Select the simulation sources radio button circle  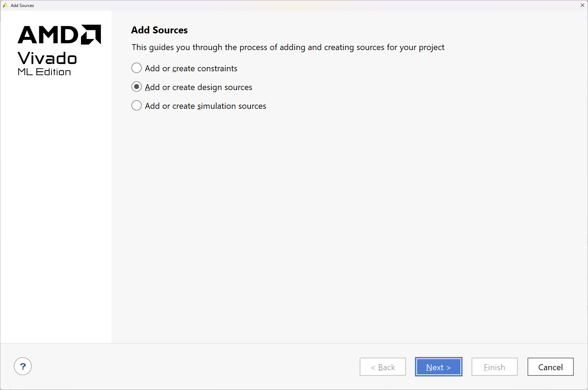[137, 105]
